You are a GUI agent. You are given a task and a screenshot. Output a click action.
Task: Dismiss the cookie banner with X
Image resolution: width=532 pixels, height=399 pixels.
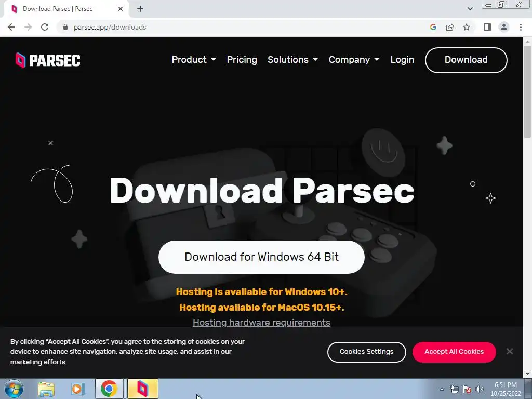point(510,352)
